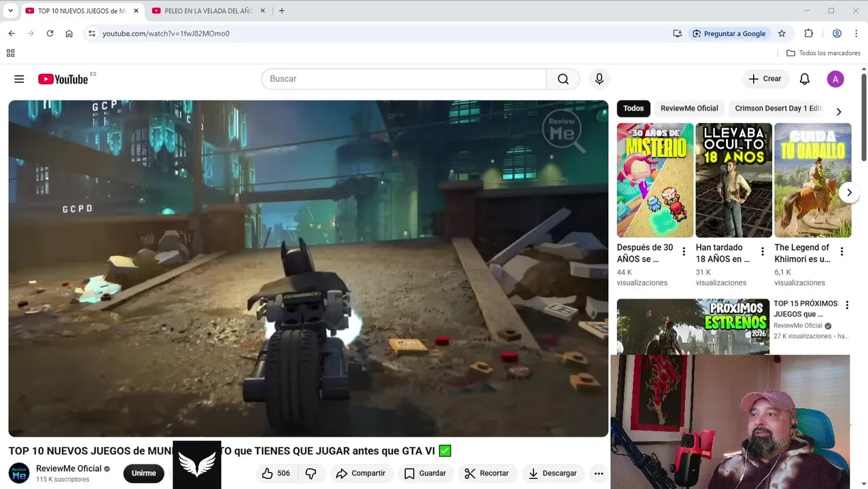The image size is (868, 489).
Task: Open the Próximos Estrenos 2026 video thumbnail
Action: click(x=693, y=327)
